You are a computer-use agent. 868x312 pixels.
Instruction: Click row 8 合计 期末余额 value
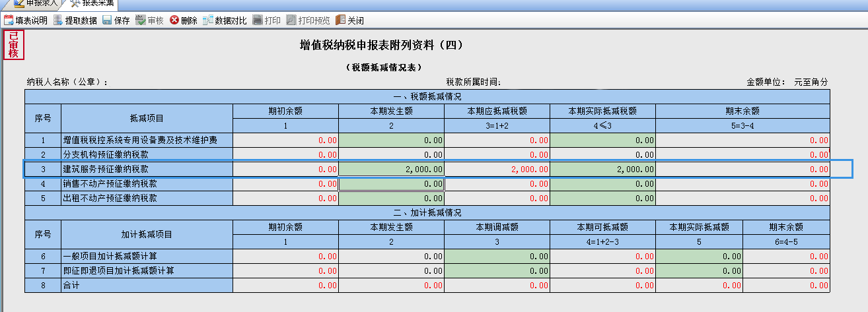[x=786, y=285]
